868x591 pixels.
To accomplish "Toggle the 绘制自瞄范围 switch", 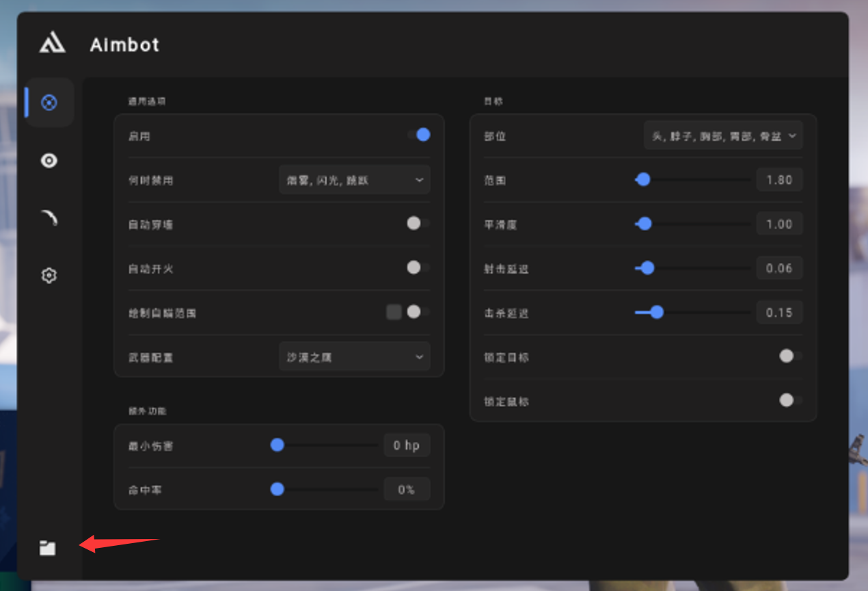I will pos(418,312).
